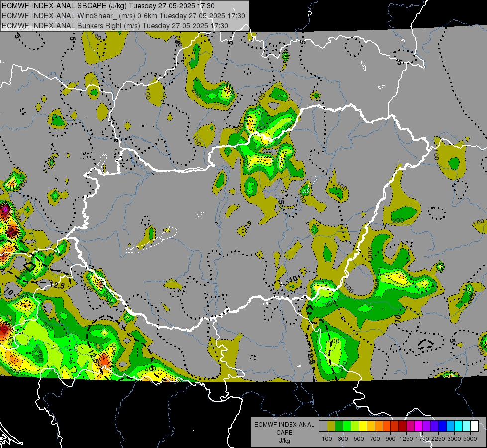Click the WindShear 0-6km title line
The image size is (487, 448).
123,16
